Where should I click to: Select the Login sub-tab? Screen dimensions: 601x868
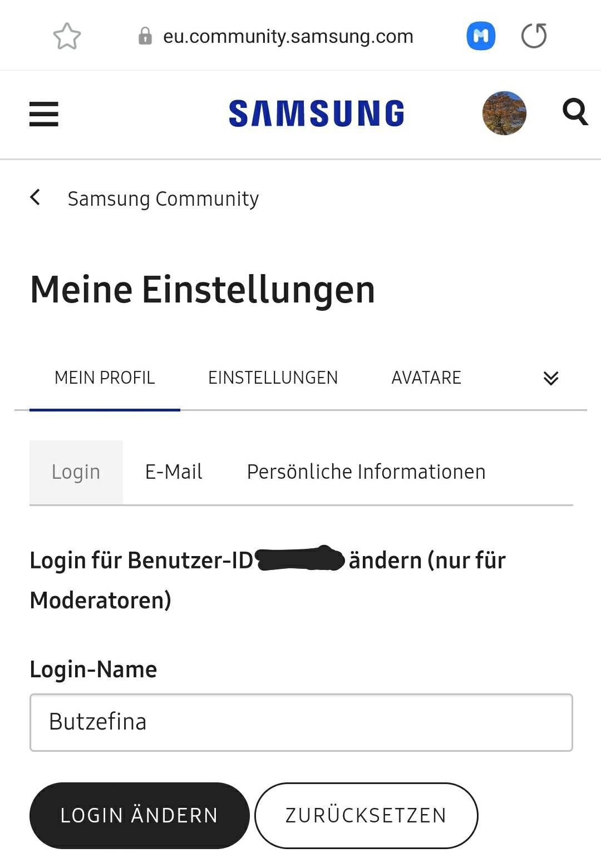[76, 472]
